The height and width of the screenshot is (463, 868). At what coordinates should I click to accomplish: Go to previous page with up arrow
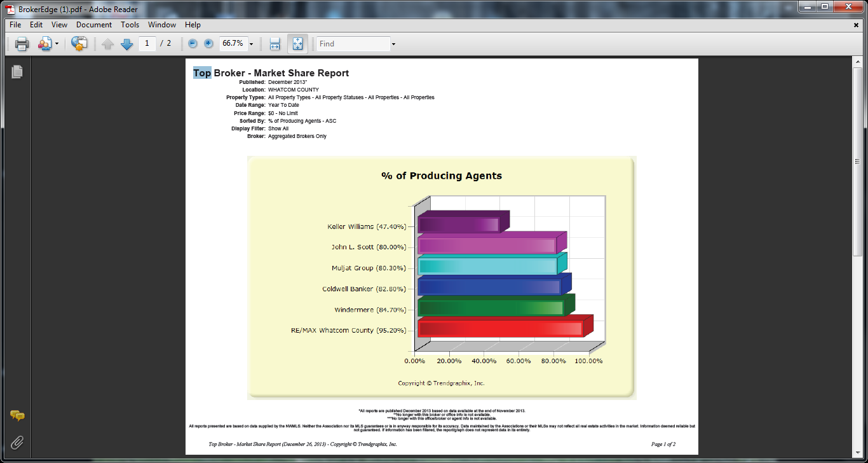click(x=108, y=44)
